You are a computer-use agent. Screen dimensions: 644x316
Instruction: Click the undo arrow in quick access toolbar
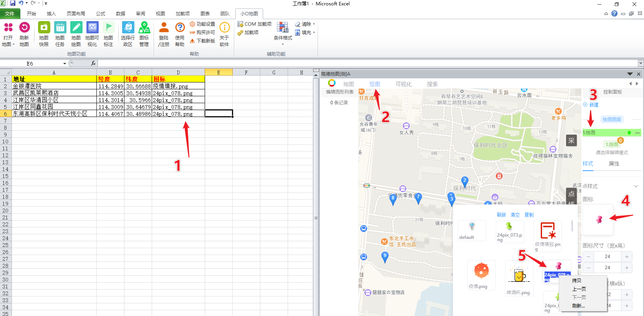21,3
